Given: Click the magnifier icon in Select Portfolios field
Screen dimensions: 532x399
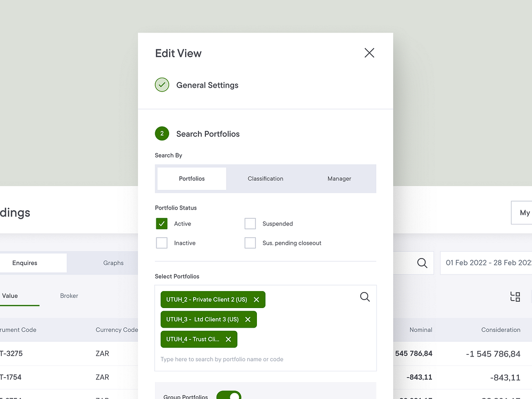Looking at the screenshot, I should click(x=365, y=297).
